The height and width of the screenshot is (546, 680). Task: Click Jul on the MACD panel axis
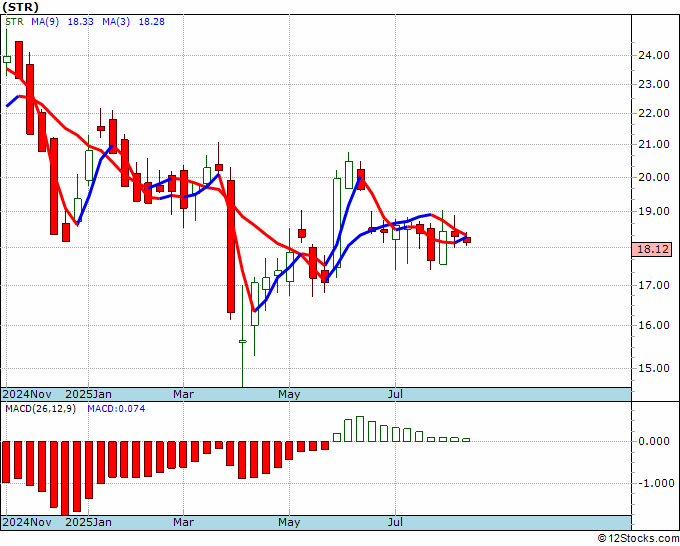tap(396, 522)
